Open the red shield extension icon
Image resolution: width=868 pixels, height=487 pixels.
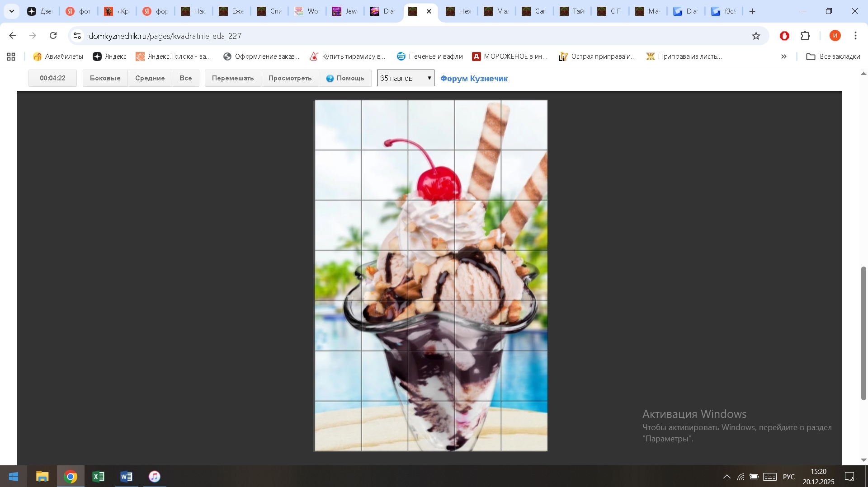pyautogui.click(x=784, y=36)
